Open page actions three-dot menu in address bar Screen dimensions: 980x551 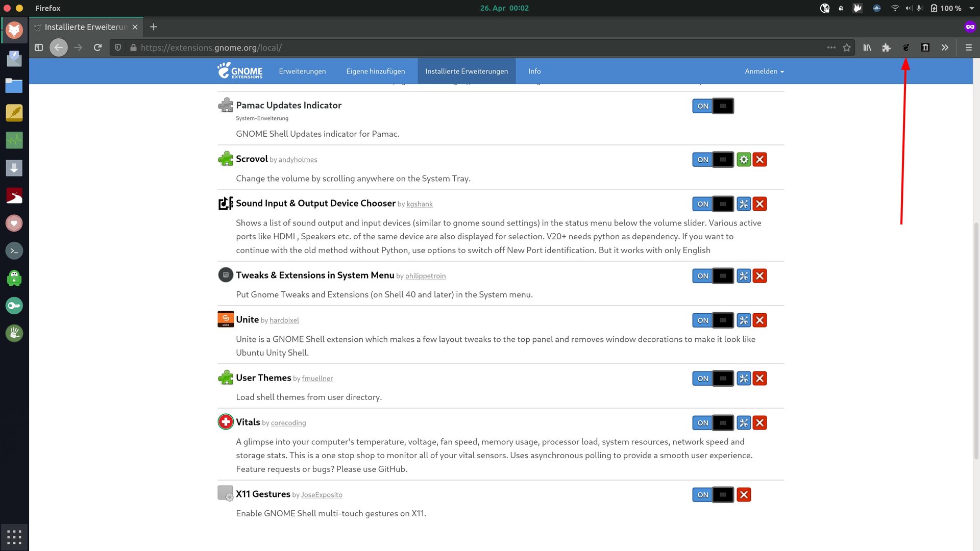coord(831,47)
